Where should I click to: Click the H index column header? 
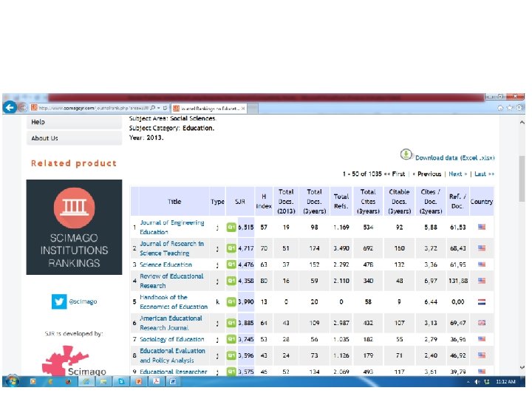pos(264,201)
